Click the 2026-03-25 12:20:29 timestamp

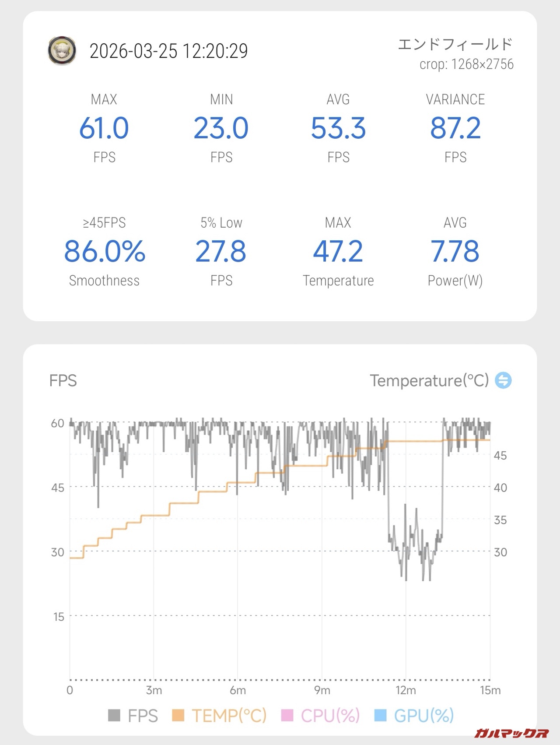(169, 51)
